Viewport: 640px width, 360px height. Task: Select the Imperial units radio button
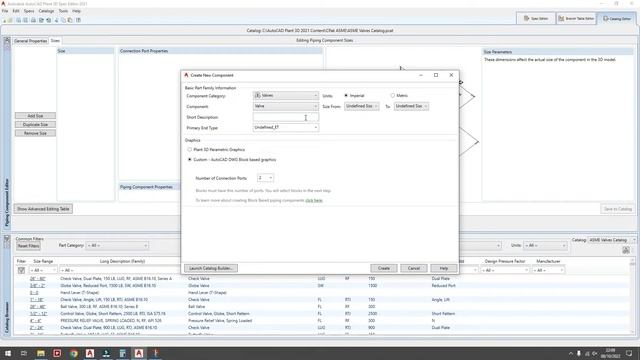pyautogui.click(x=346, y=96)
